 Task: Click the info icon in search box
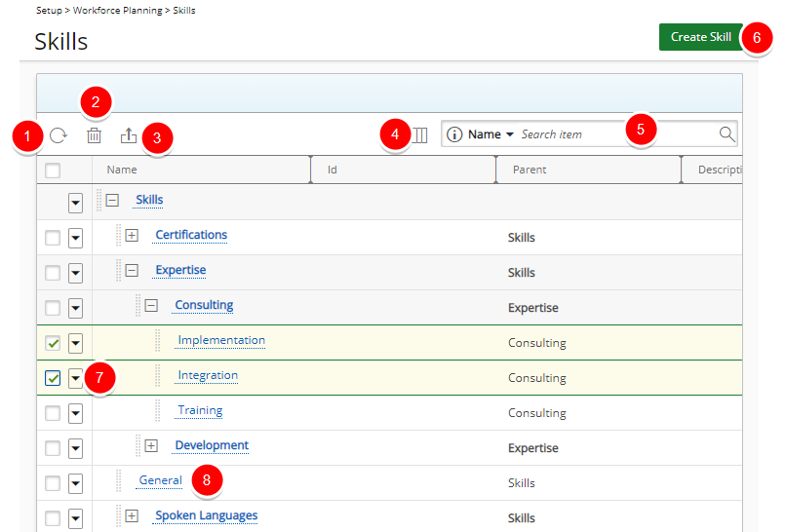coord(454,134)
